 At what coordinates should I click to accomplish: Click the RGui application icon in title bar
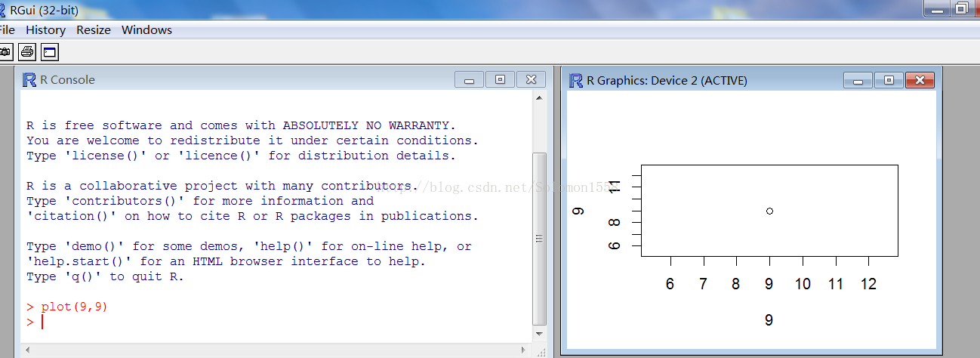(x=3, y=9)
